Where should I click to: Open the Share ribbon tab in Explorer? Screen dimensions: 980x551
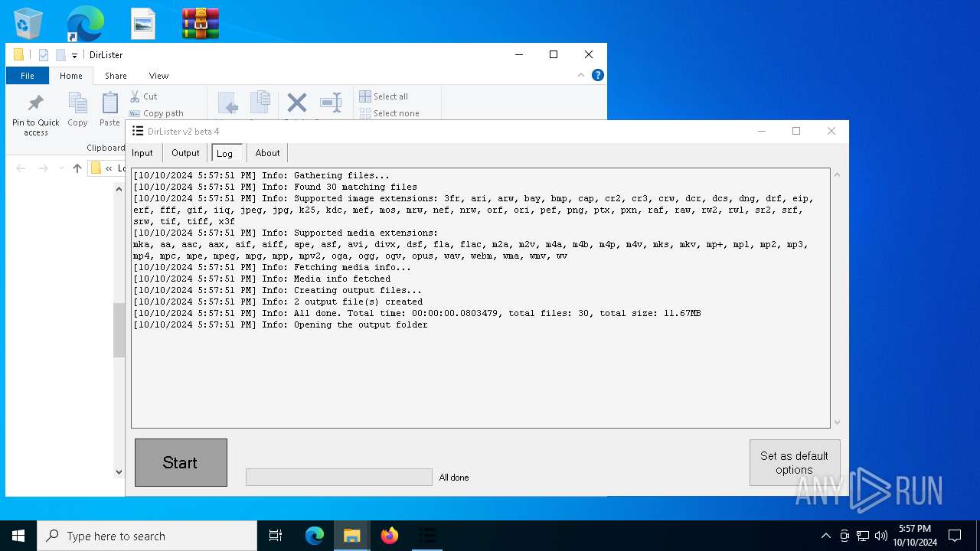(116, 76)
